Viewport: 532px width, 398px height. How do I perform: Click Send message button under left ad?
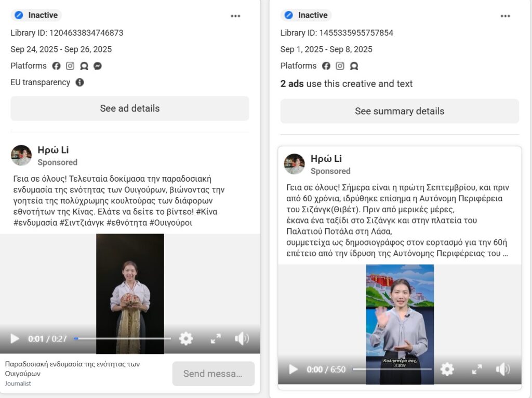(x=213, y=374)
